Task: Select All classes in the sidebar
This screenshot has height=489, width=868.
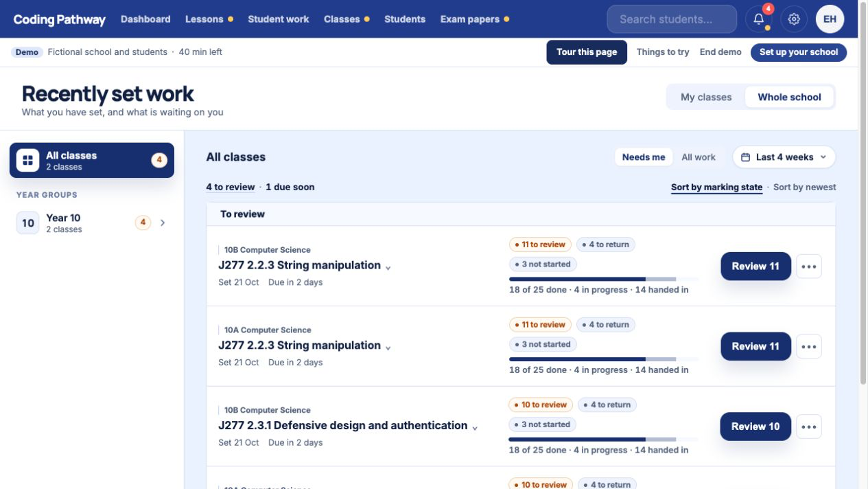Action: [x=92, y=160]
